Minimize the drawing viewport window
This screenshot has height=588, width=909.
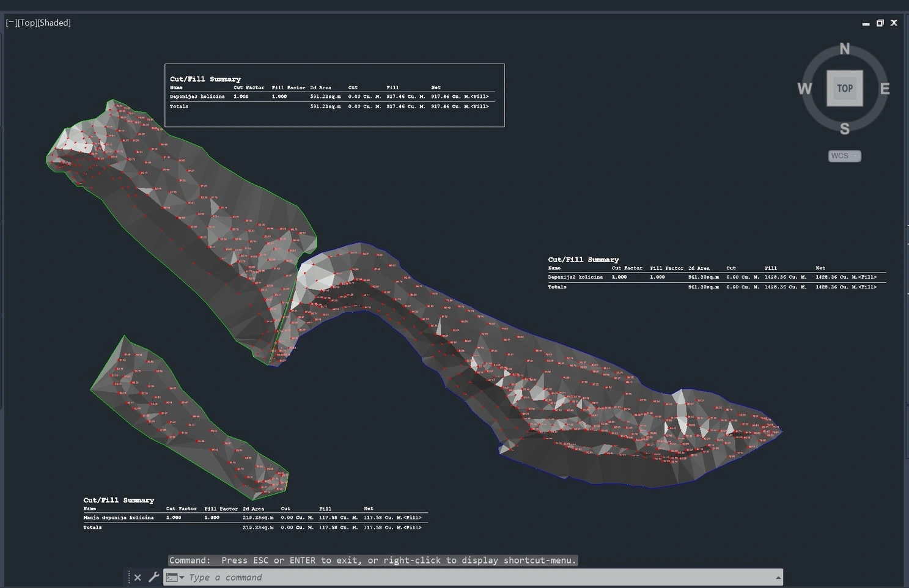click(x=866, y=23)
